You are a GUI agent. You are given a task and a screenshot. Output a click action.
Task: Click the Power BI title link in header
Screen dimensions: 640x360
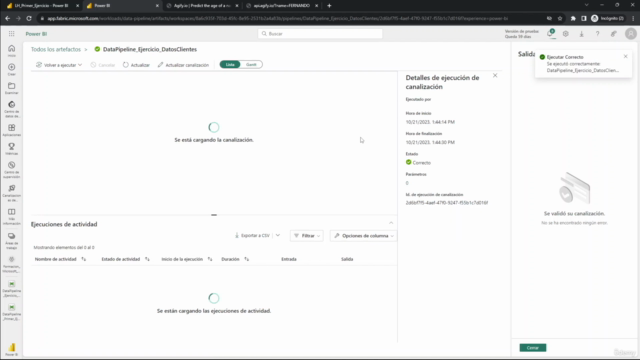click(x=36, y=34)
